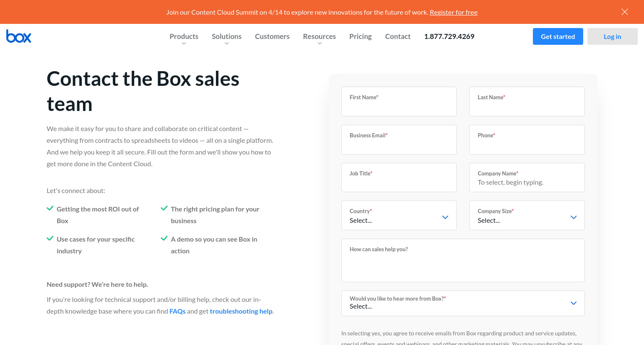The image size is (644, 345).
Task: Click the checkmark beside A demo
Action: [x=164, y=238]
